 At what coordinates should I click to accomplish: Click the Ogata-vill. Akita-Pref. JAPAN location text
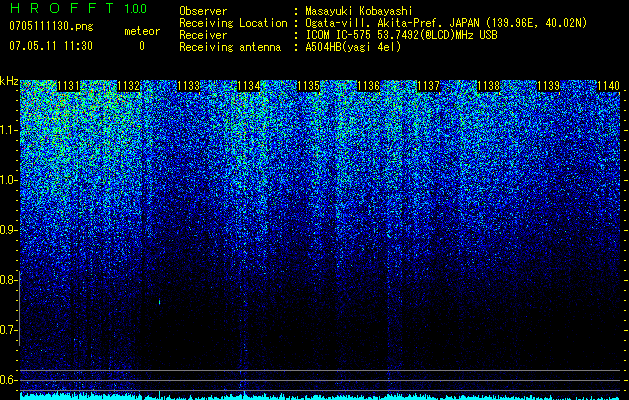[x=446, y=23]
